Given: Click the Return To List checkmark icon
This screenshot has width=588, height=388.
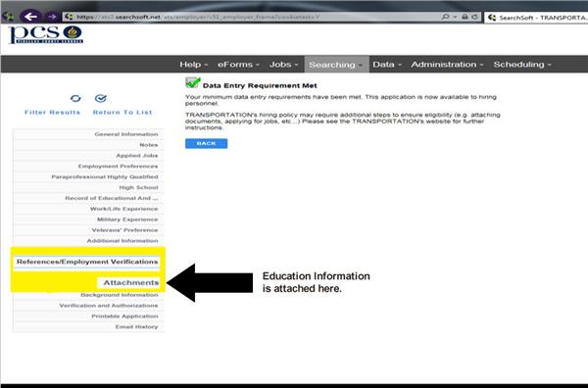Looking at the screenshot, I should pos(101,98).
